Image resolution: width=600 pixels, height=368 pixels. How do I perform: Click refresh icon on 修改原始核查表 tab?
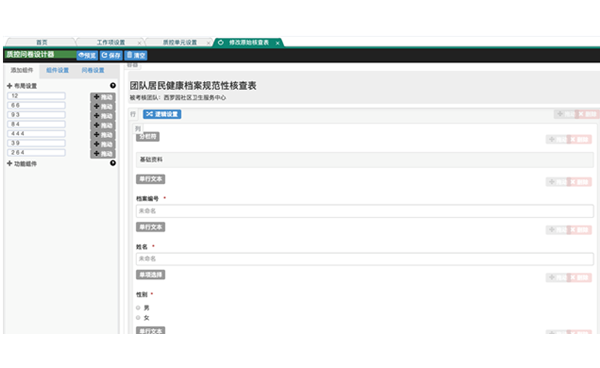tap(221, 42)
